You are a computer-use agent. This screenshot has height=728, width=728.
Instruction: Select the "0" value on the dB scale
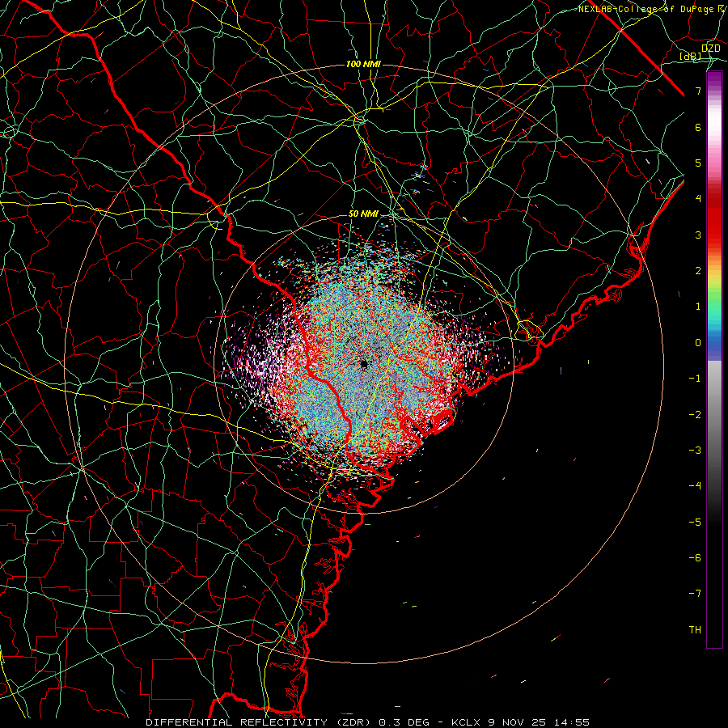[x=698, y=343]
